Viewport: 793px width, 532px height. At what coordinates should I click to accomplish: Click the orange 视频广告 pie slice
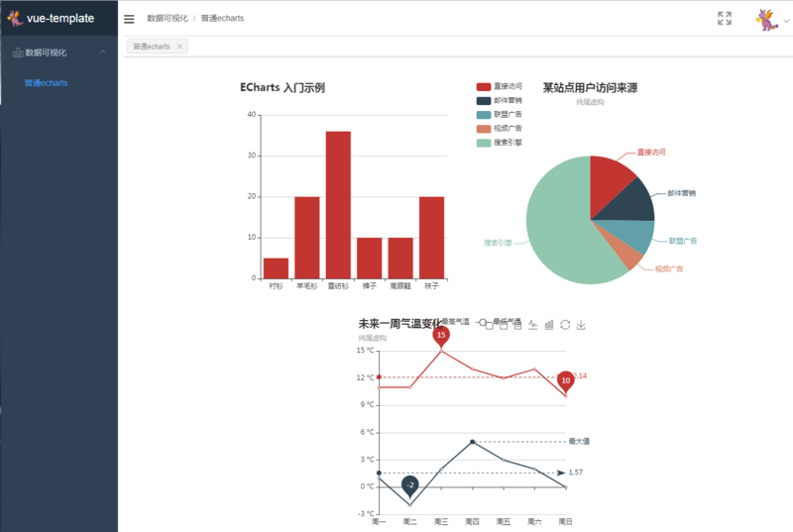(629, 258)
